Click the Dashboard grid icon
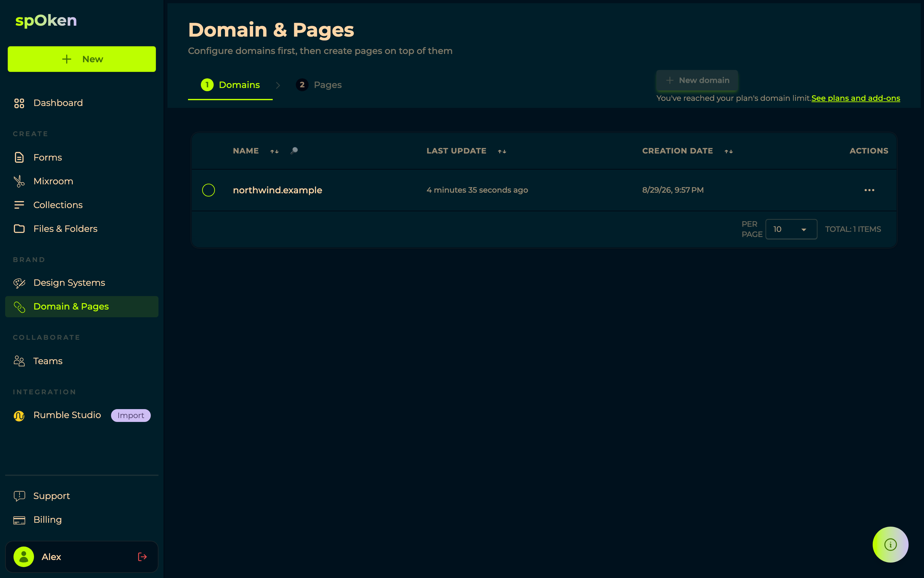This screenshot has width=924, height=578. (19, 103)
